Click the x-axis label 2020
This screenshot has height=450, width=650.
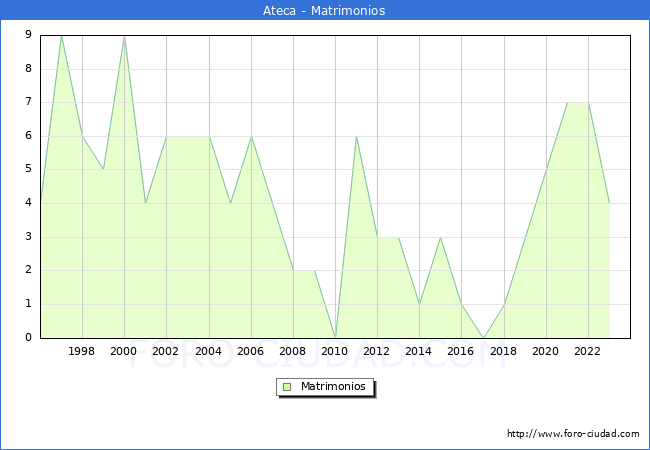545,351
